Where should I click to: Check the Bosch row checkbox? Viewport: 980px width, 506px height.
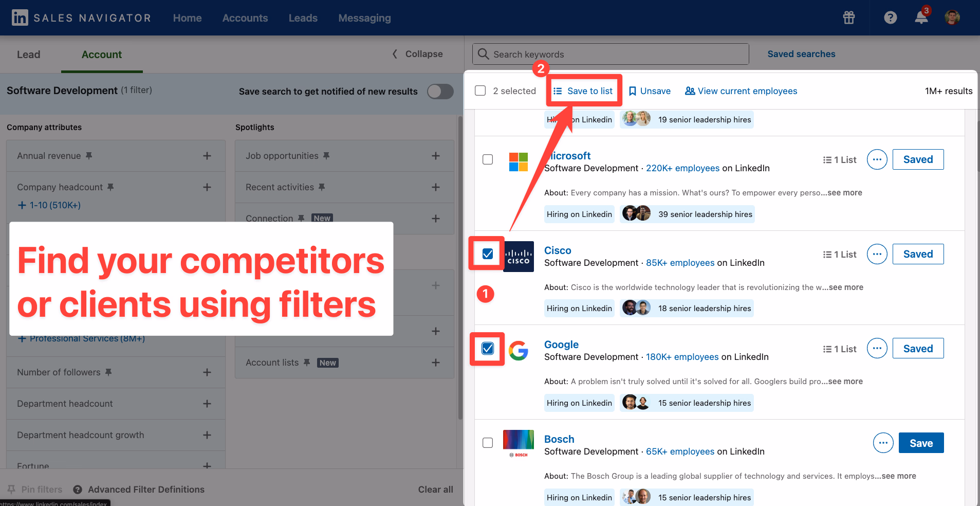coord(488,443)
